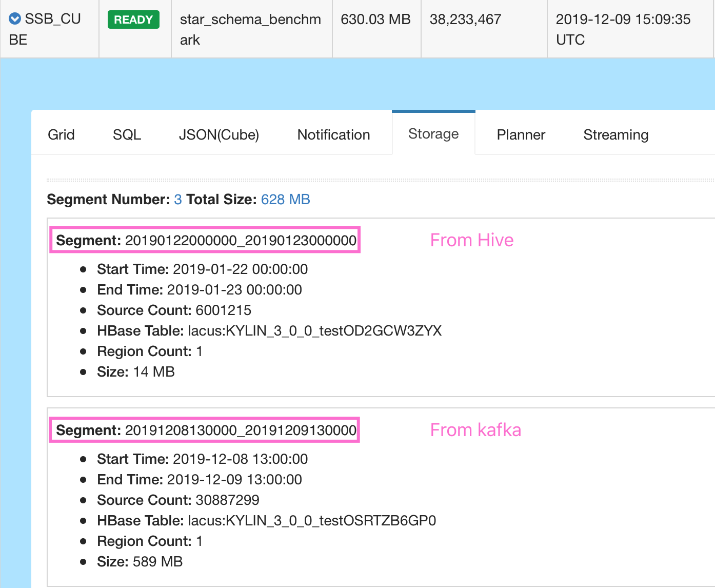Switch to the SQL tab
The width and height of the screenshot is (715, 588).
click(127, 134)
